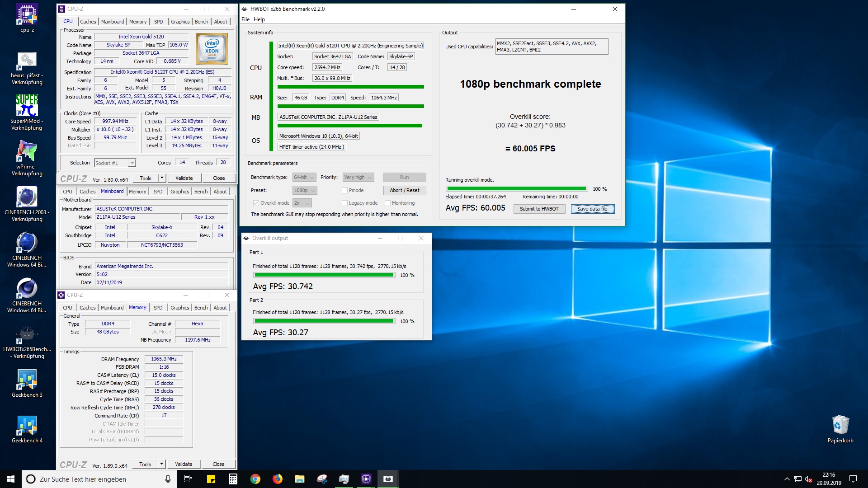Open File menu in HWBOT x265
Screen dimensions: 868x488
pyautogui.click(x=245, y=19)
